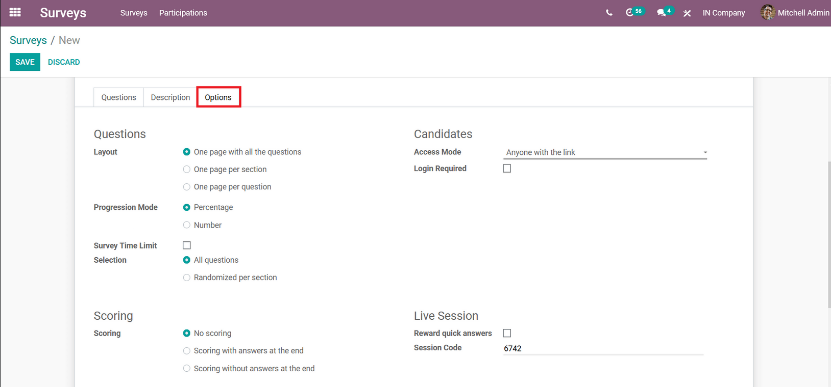Open the apps grid menu icon
The height and width of the screenshot is (387, 831).
point(15,13)
